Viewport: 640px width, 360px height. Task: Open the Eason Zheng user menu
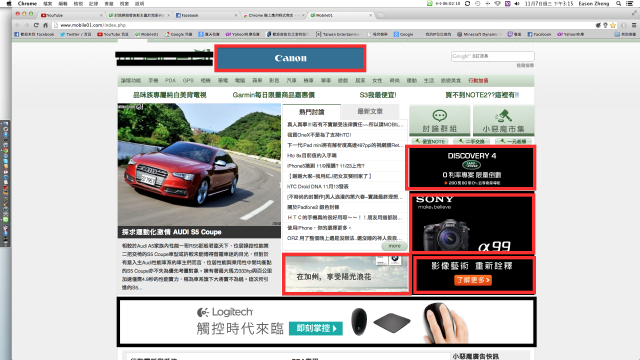tap(594, 3)
